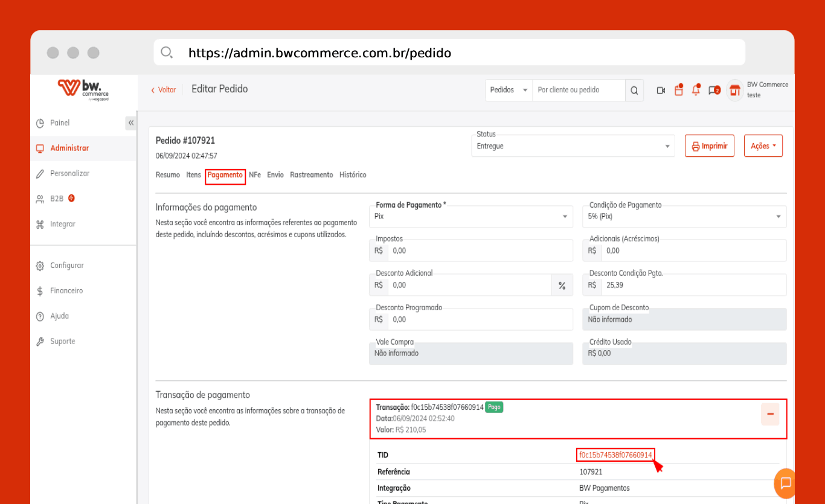Click the 'Valor: R$ 210,05' text
The image size is (825, 504).
[400, 430]
